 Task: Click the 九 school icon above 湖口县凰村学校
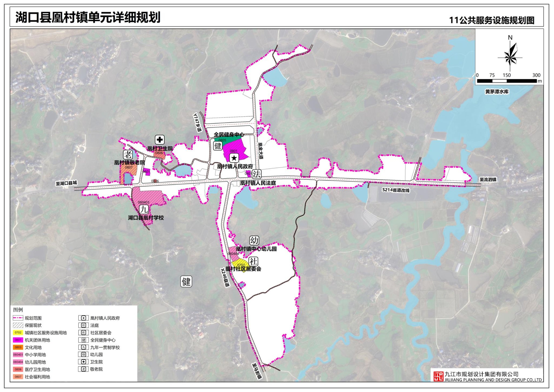(144, 209)
